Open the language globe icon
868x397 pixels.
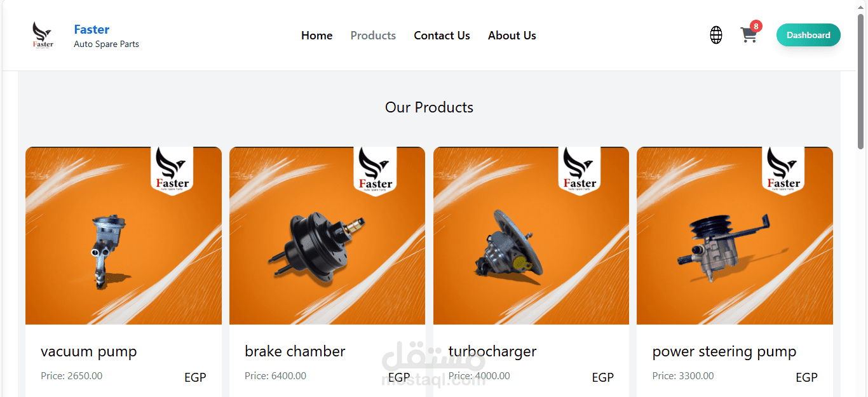716,35
